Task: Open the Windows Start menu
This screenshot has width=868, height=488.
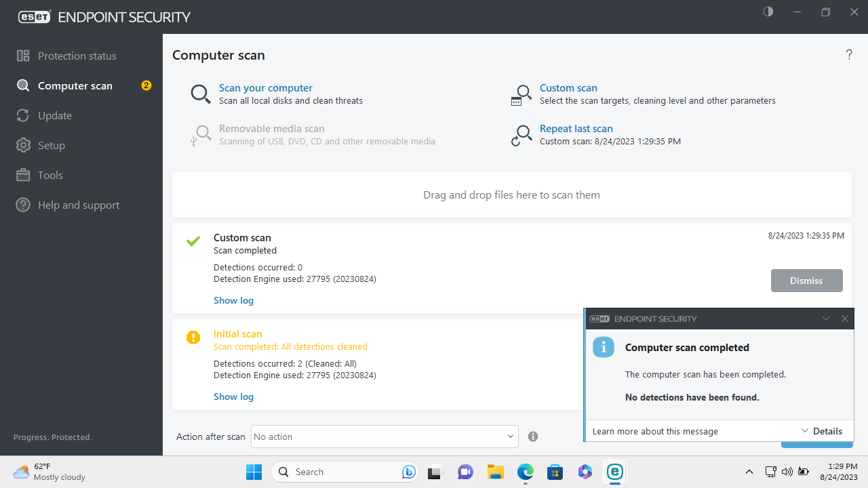Action: [x=254, y=472]
